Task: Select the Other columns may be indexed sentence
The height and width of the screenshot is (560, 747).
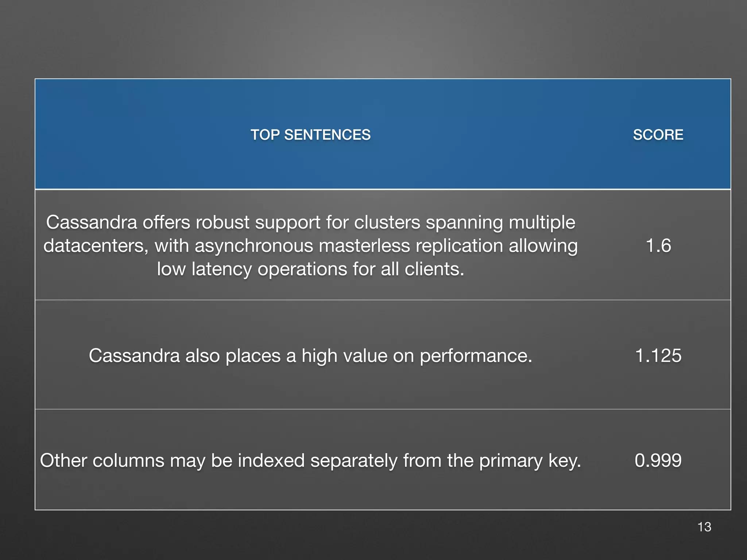Action: (x=310, y=460)
